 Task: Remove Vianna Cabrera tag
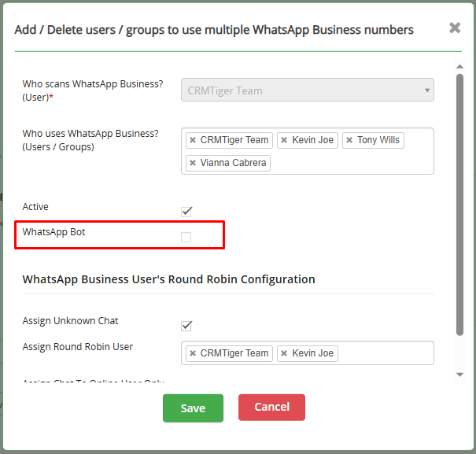193,163
